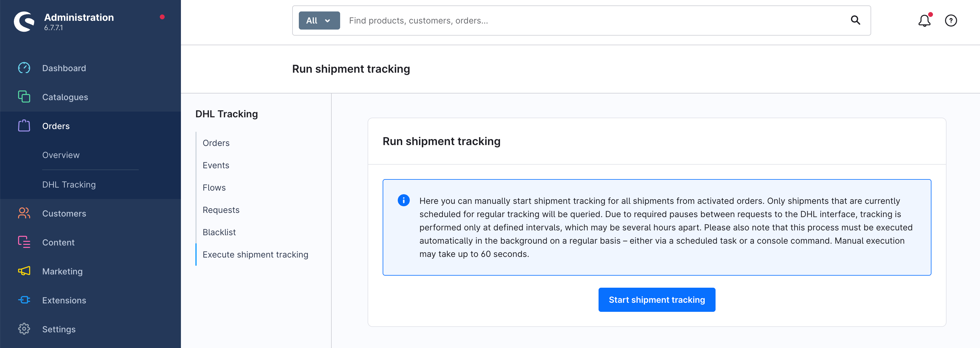980x348 pixels.
Task: Open the All search filter dropdown
Action: click(x=319, y=21)
